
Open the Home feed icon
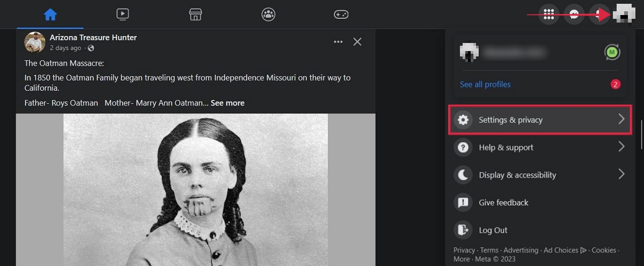[50, 15]
